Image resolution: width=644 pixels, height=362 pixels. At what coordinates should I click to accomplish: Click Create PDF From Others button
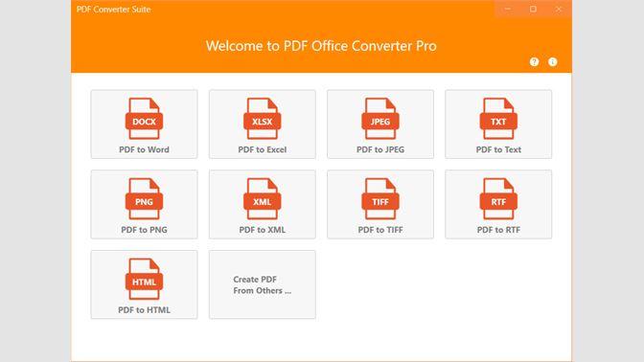[x=263, y=284]
